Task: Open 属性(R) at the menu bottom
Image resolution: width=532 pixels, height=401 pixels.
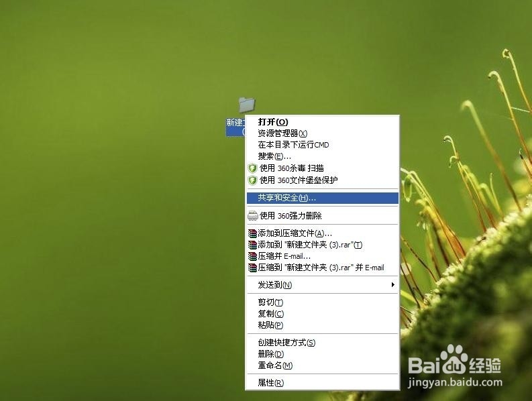Action: pyautogui.click(x=322, y=383)
